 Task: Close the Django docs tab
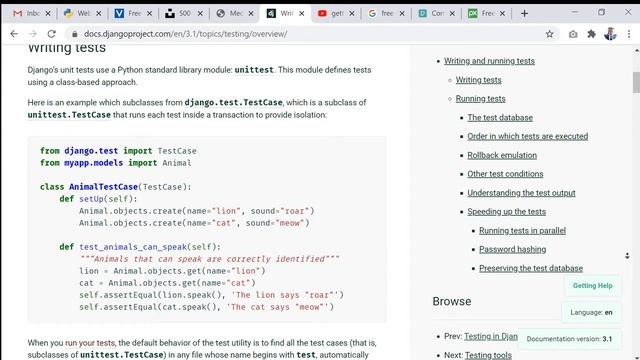pyautogui.click(x=301, y=13)
